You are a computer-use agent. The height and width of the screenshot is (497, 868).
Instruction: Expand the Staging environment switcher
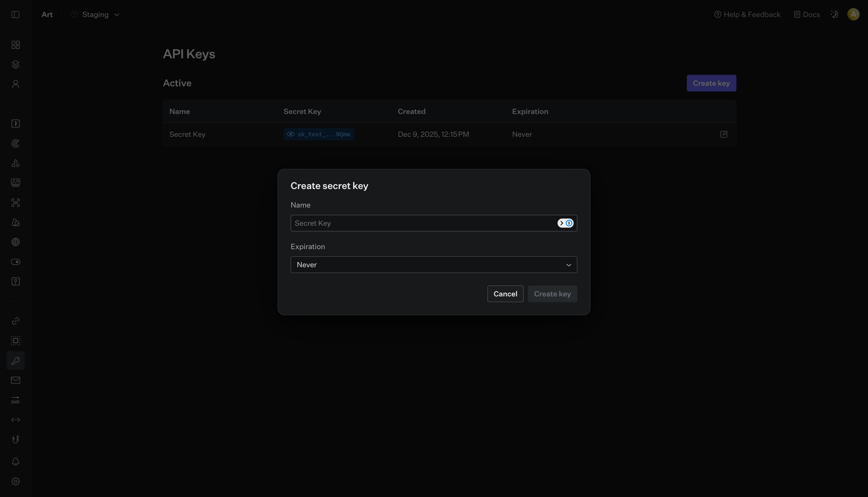click(95, 14)
